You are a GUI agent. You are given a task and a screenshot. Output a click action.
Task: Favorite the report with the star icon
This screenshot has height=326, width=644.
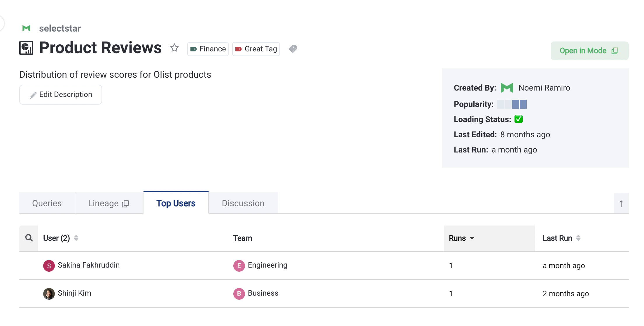click(x=174, y=48)
